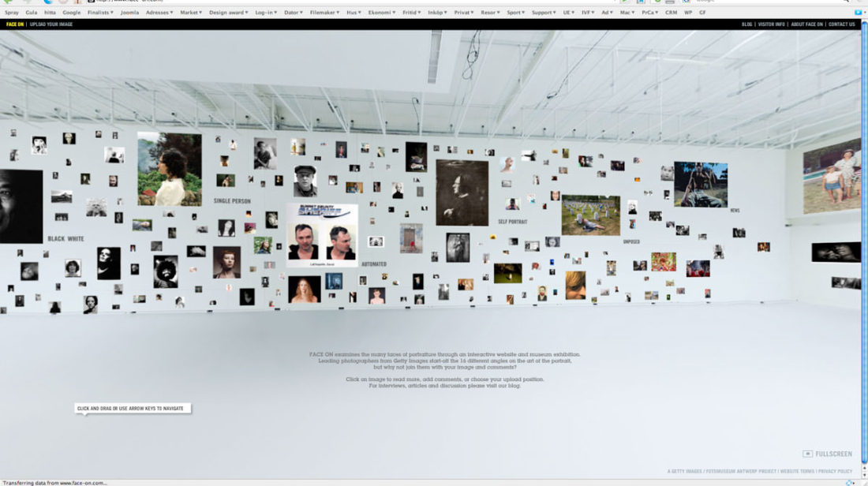Image resolution: width=868 pixels, height=486 pixels.
Task: Click the Automated category label
Action: [374, 264]
